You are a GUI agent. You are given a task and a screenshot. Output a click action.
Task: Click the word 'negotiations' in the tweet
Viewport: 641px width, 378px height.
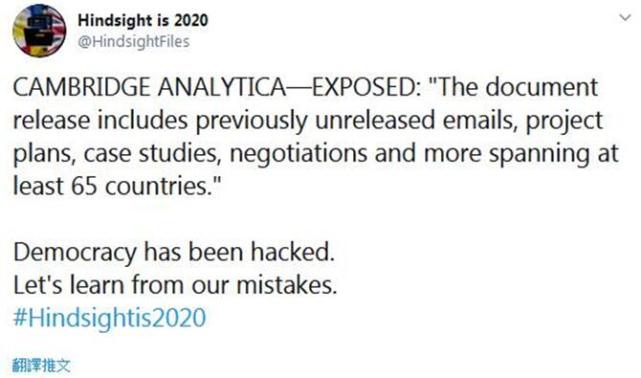[x=298, y=154]
